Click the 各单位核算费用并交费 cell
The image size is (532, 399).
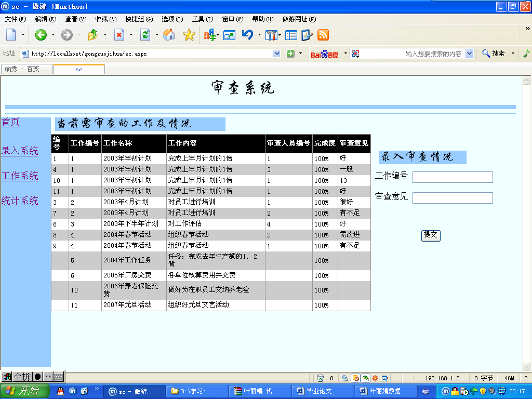(x=216, y=275)
